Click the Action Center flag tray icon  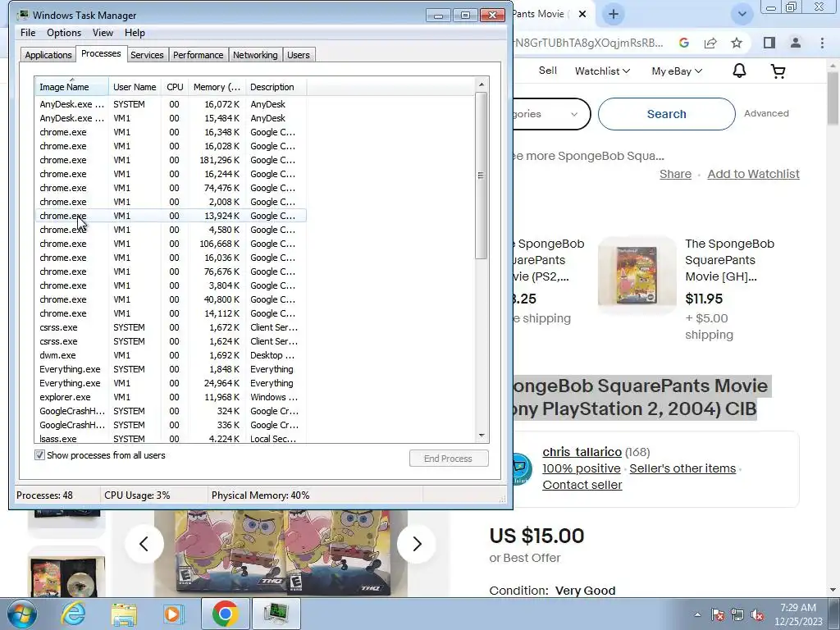tap(718, 615)
